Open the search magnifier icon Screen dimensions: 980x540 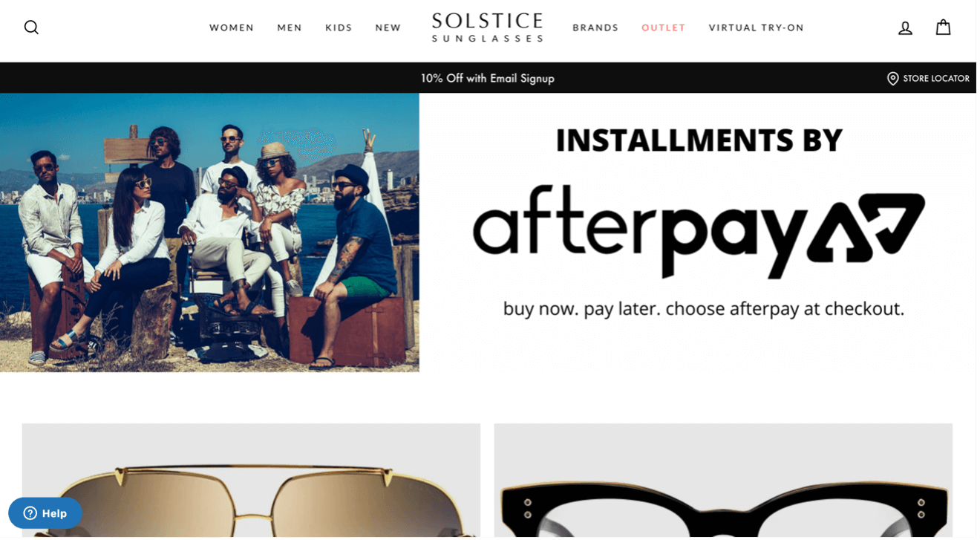(x=31, y=27)
